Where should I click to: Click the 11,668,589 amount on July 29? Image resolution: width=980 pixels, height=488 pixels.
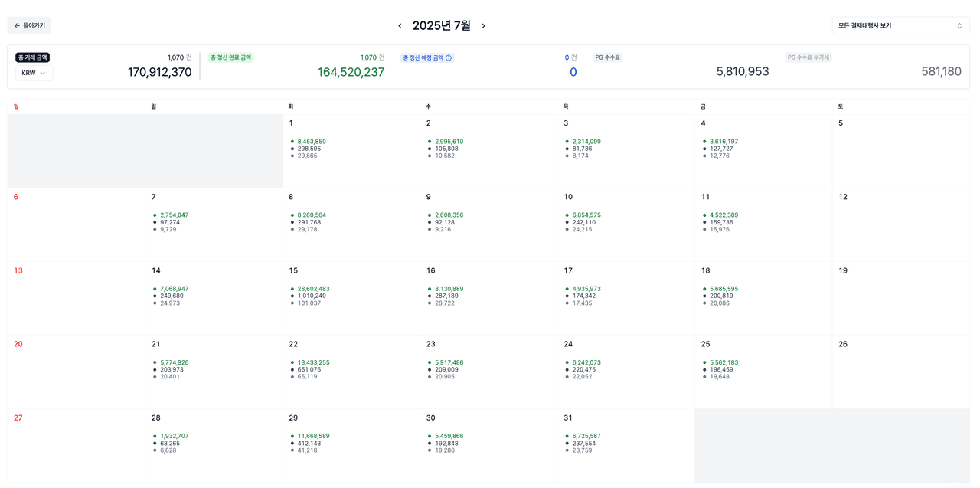314,436
